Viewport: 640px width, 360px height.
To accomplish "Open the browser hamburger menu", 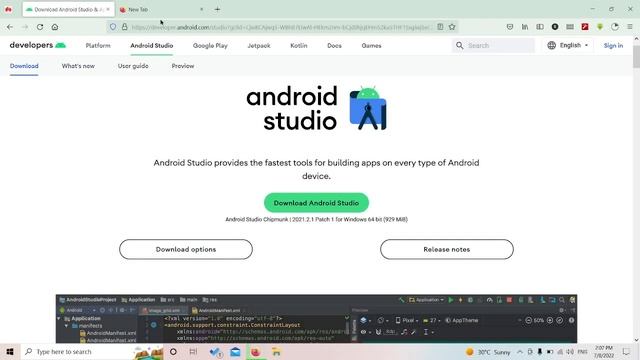I will coord(630,27).
